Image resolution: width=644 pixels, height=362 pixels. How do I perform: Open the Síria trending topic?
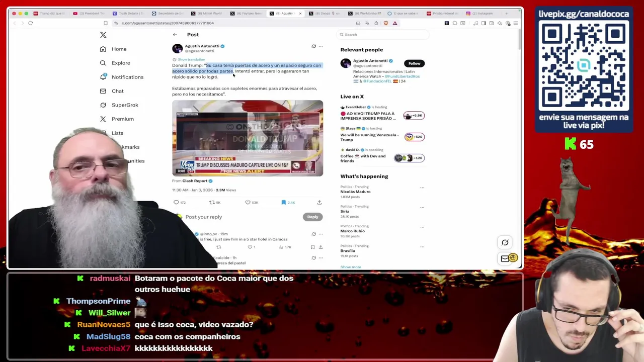pos(345,211)
